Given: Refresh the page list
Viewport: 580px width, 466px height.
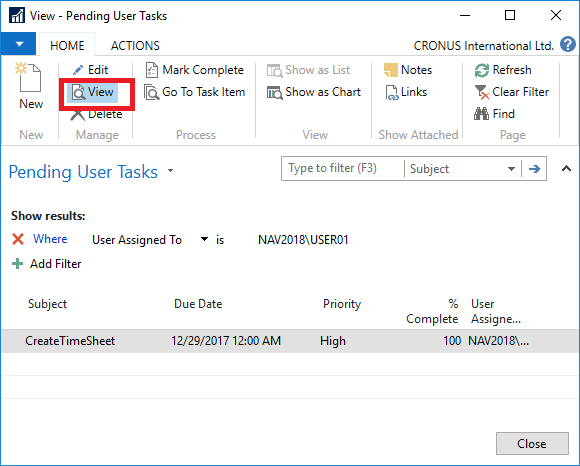Looking at the screenshot, I should point(503,70).
